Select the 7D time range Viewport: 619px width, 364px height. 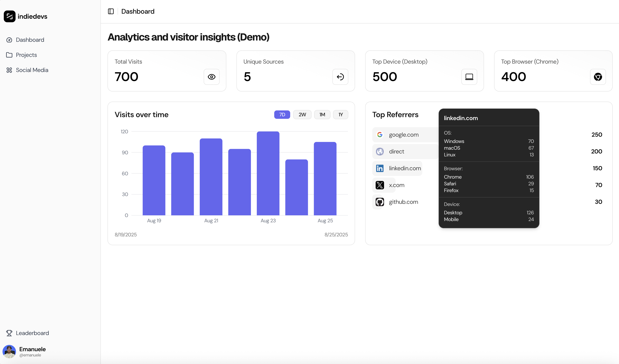point(282,115)
